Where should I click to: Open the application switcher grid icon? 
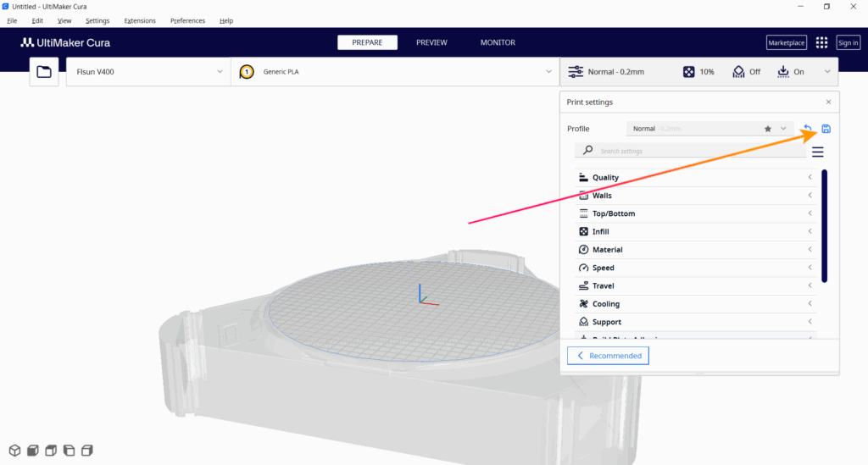821,42
